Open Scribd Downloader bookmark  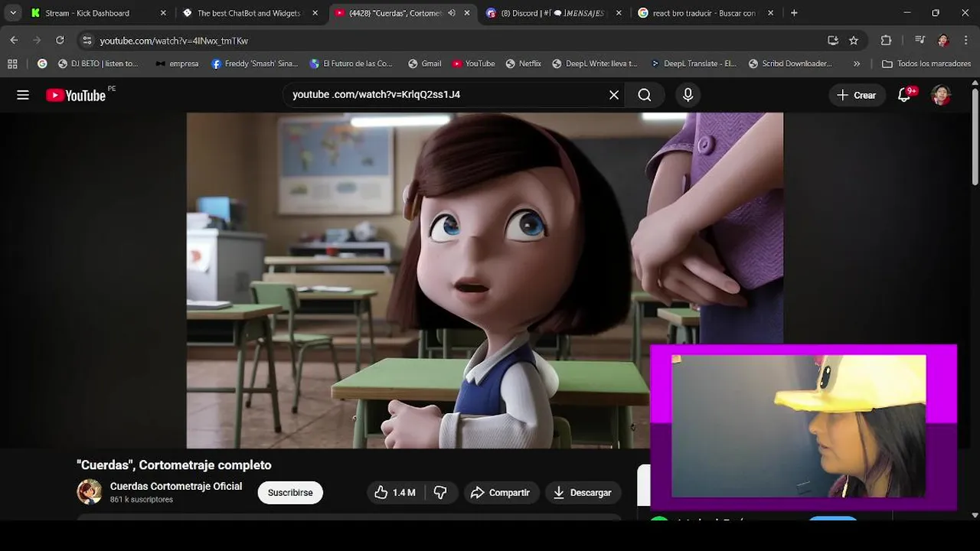tap(791, 64)
